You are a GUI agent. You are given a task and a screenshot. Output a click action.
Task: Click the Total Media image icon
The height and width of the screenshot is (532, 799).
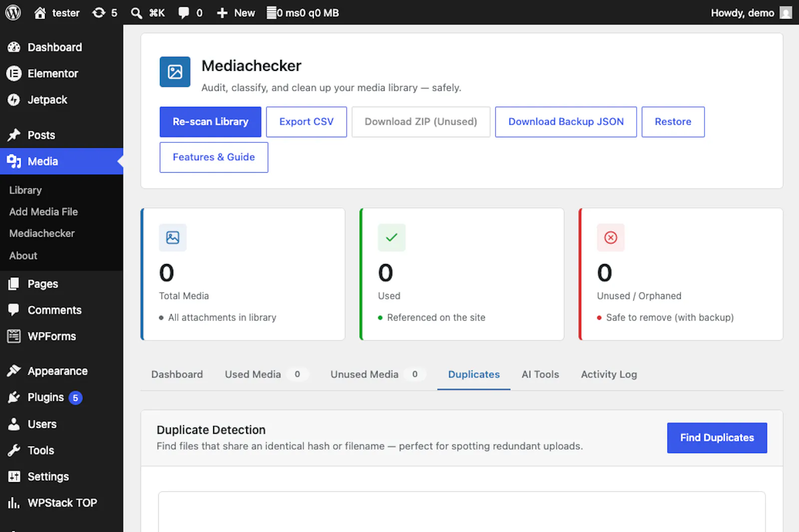tap(173, 238)
